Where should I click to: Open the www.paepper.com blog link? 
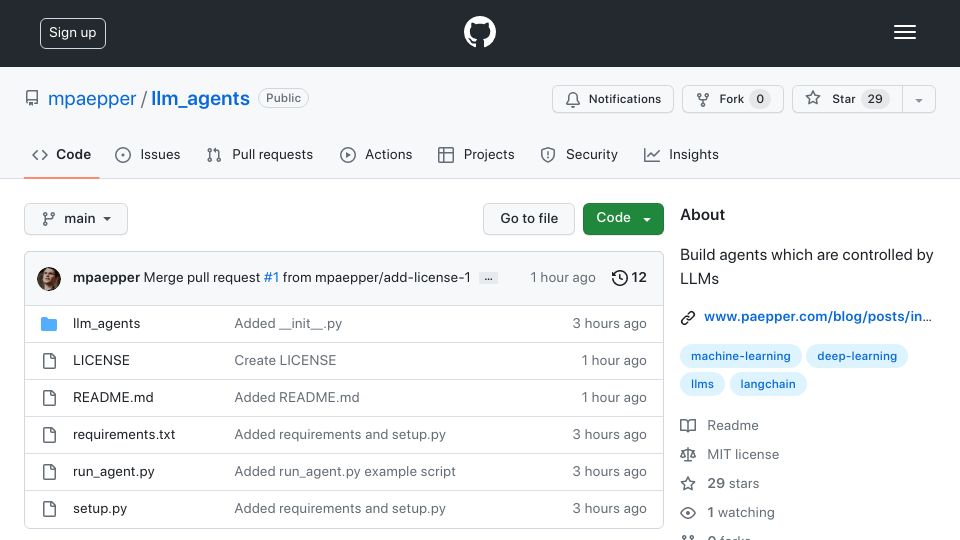tap(817, 317)
